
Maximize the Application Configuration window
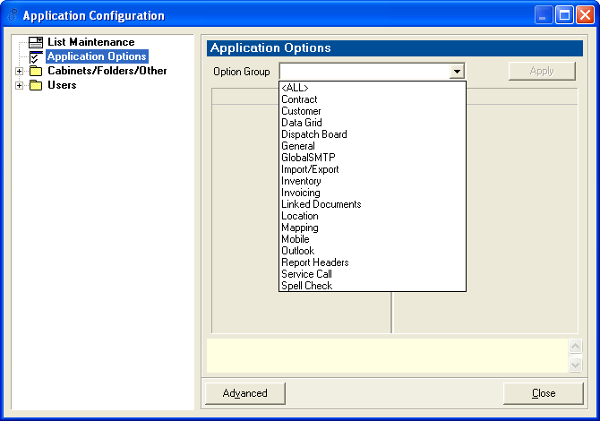pos(564,15)
